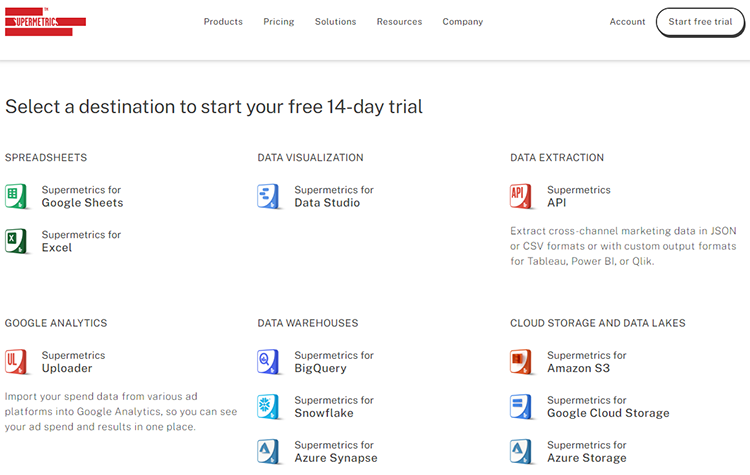Click the CLOUD STORAGE AND DATA LAKES heading
The width and height of the screenshot is (750, 475).
[597, 323]
